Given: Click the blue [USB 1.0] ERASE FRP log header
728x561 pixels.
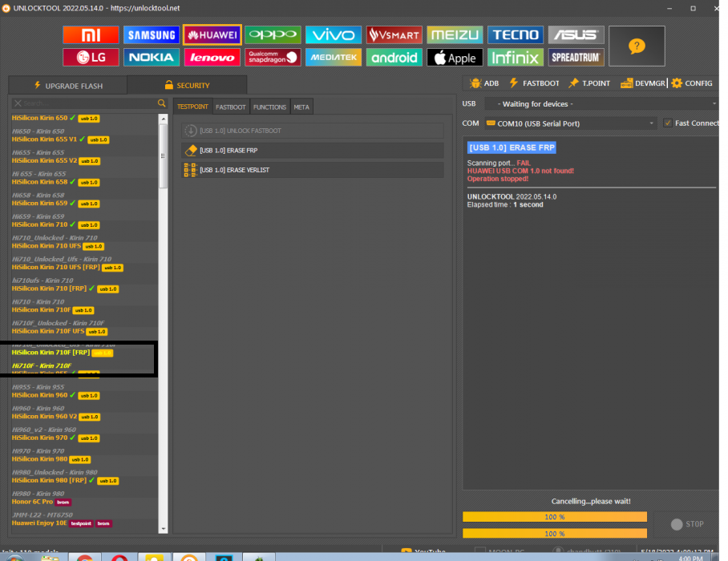Looking at the screenshot, I should [512, 147].
